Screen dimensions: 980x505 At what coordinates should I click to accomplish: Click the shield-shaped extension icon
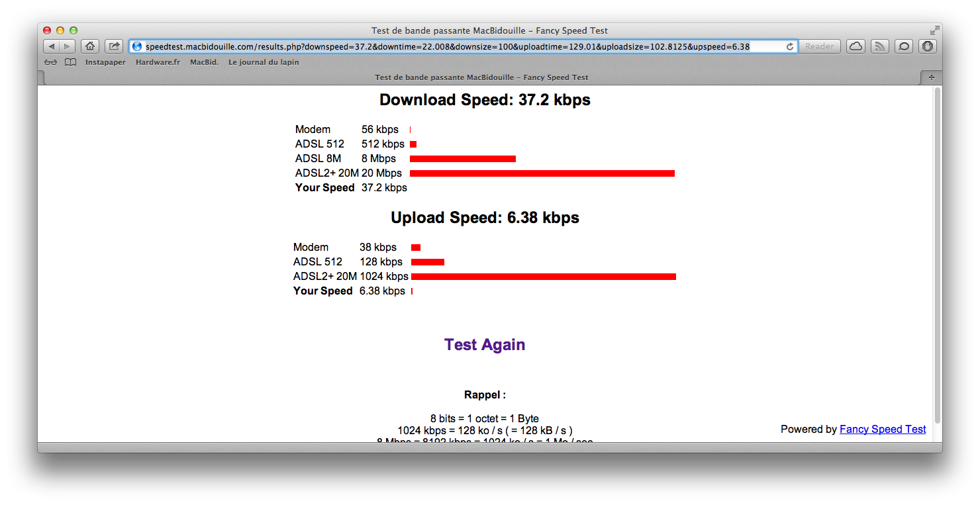pos(928,46)
